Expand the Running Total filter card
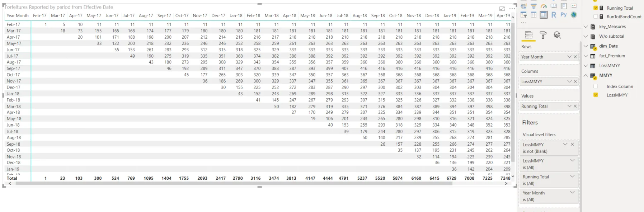 pyautogui.click(x=572, y=176)
